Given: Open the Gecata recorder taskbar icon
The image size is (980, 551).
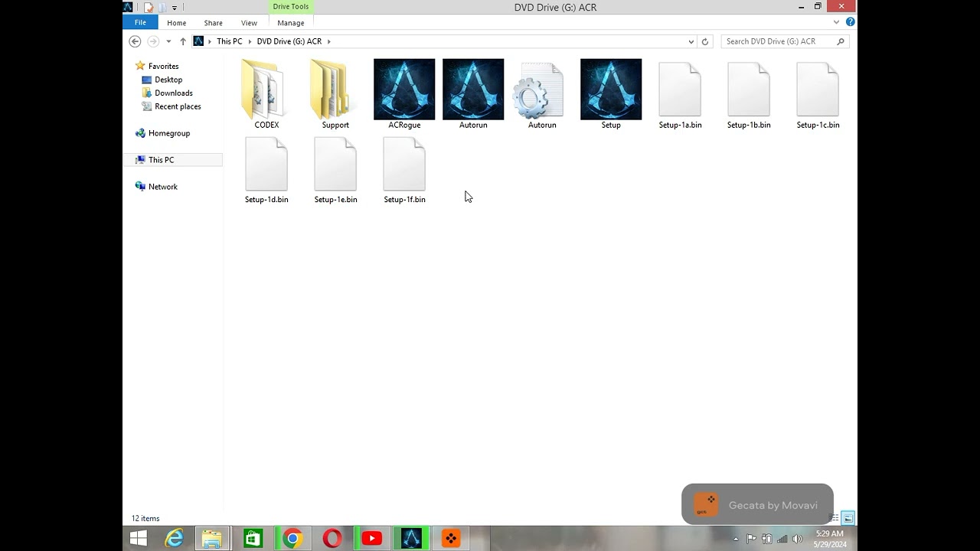Looking at the screenshot, I should [451, 539].
